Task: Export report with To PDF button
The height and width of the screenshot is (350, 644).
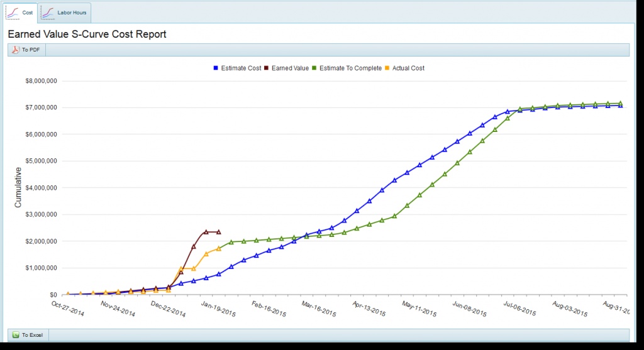Action: (26, 50)
